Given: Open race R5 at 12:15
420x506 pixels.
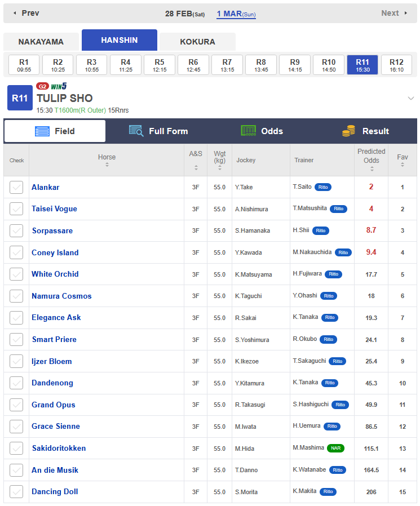Looking at the screenshot, I should [160, 65].
